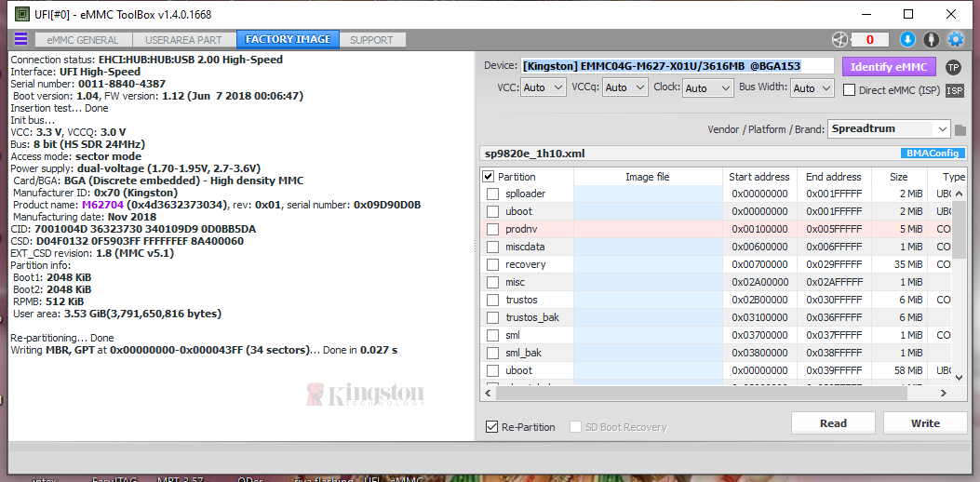Check the miscdata partition checkbox
The width and height of the screenshot is (980, 482).
pyautogui.click(x=492, y=247)
